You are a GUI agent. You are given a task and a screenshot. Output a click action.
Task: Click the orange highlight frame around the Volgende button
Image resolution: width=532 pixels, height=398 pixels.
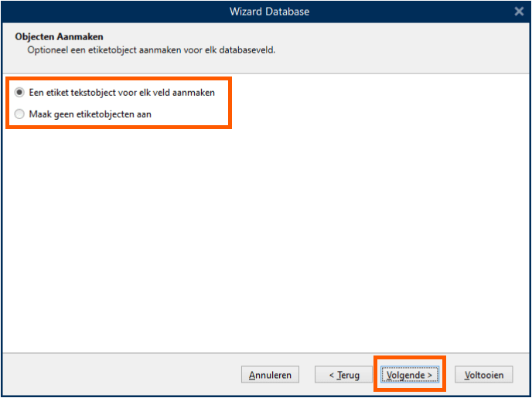point(410,357)
